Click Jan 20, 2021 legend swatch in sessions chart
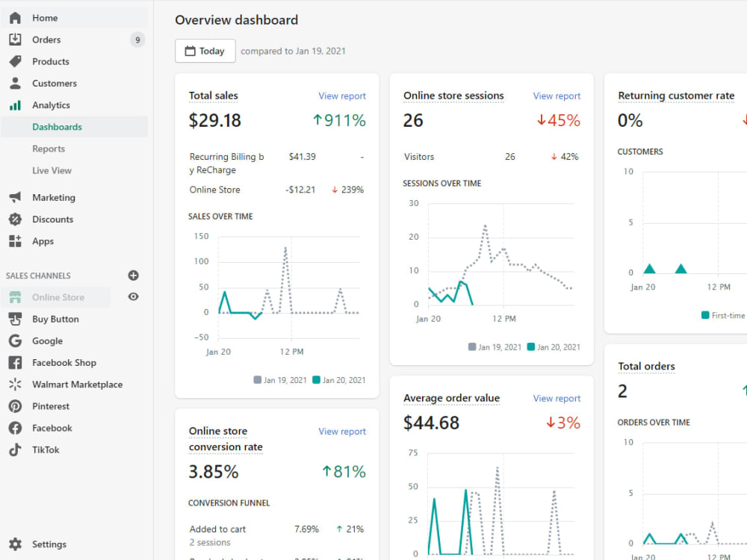Image resolution: width=747 pixels, height=560 pixels. click(x=531, y=346)
